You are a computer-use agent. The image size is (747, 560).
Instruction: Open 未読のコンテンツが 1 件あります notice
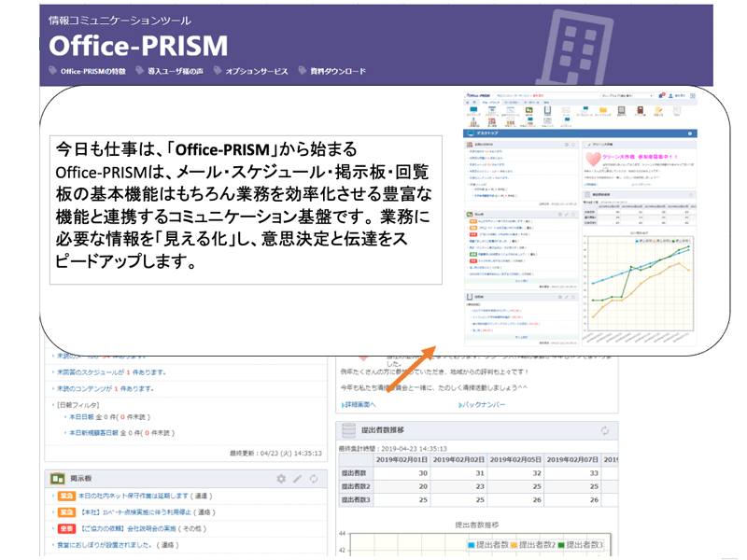[x=106, y=388]
